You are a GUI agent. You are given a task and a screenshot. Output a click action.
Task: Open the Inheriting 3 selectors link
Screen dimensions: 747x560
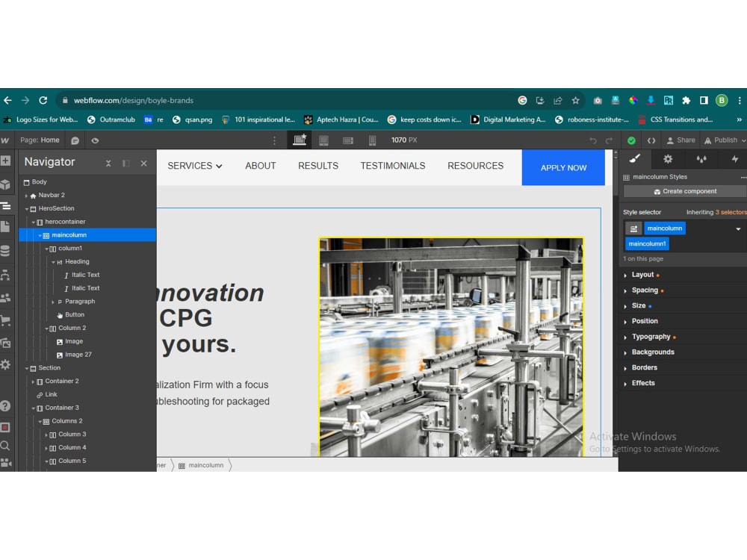(x=731, y=212)
